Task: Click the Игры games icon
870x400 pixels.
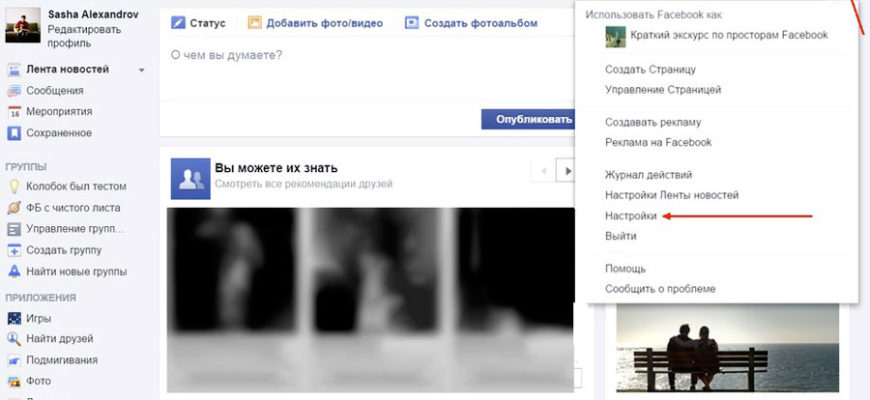Action: [14, 318]
